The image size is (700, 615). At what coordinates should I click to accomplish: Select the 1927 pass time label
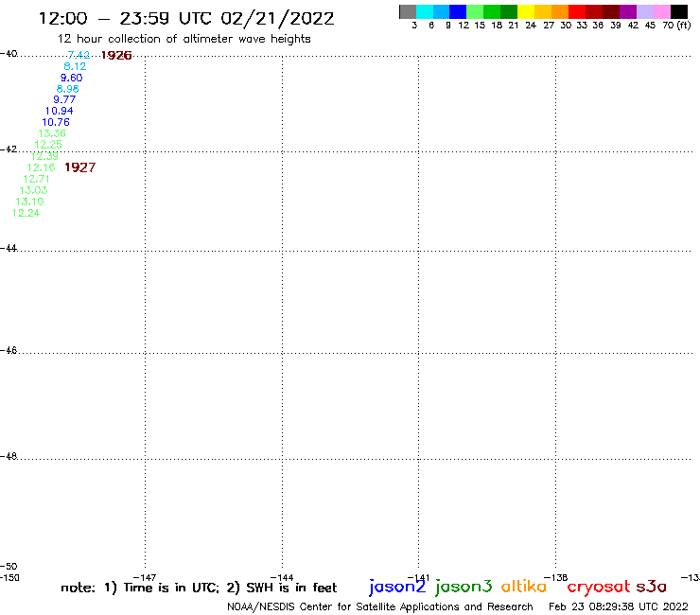[80, 167]
